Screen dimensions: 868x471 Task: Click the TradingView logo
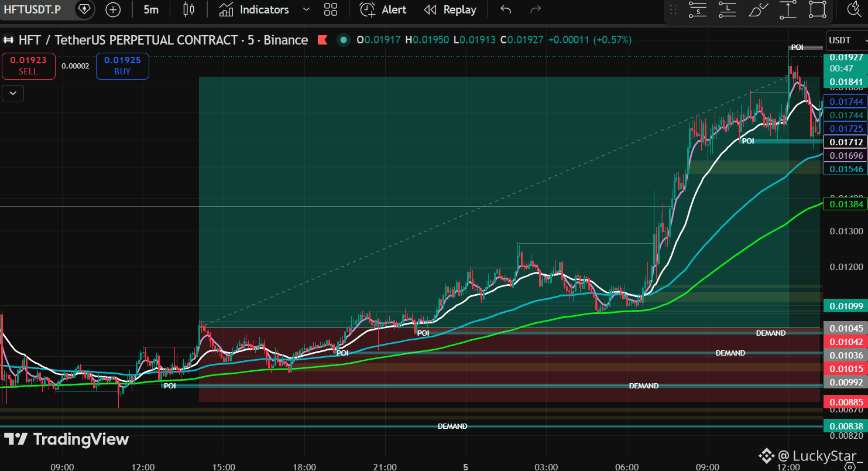click(x=67, y=439)
